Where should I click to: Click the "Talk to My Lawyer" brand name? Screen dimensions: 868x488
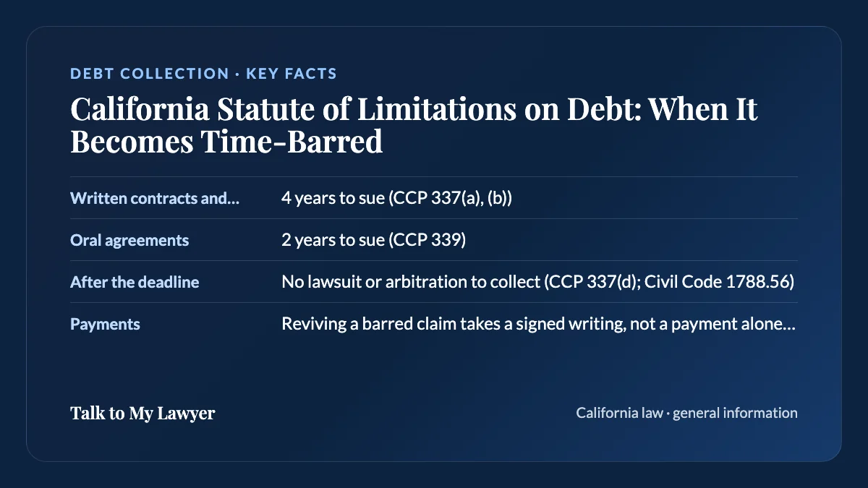[142, 413]
